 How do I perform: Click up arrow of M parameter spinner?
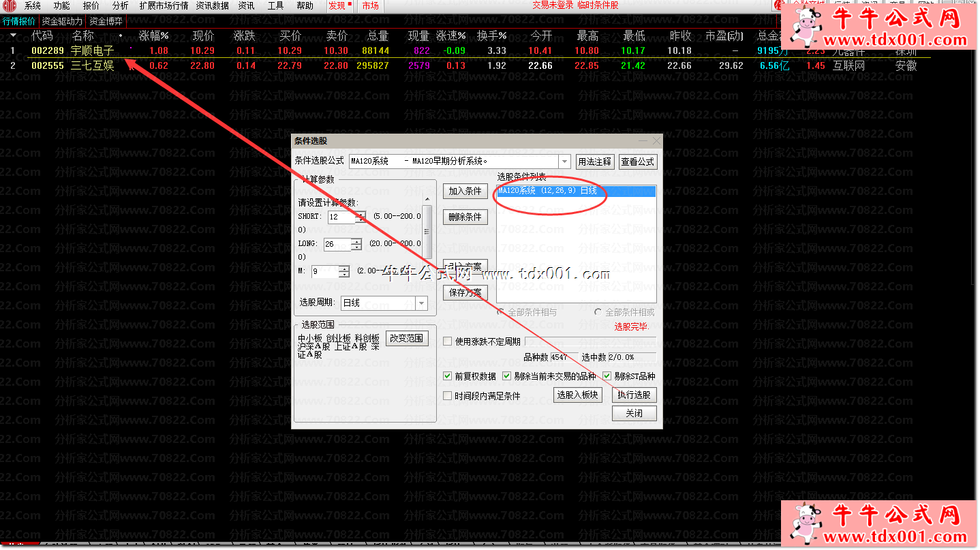(344, 269)
